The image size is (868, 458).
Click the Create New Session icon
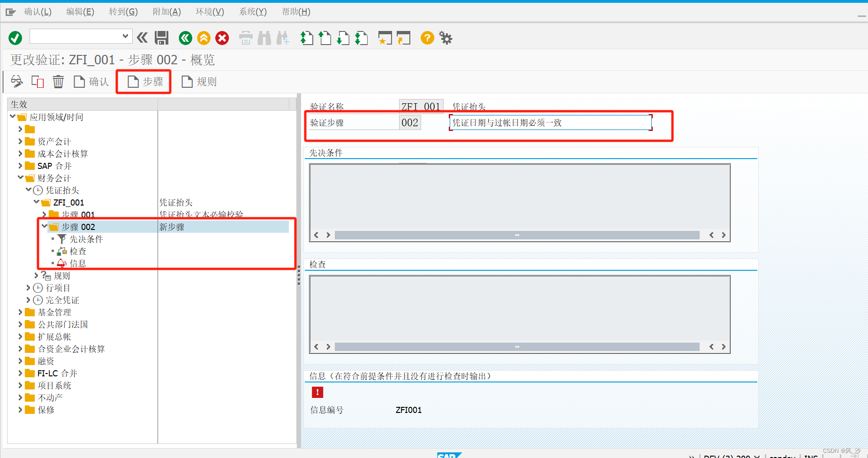[385, 38]
